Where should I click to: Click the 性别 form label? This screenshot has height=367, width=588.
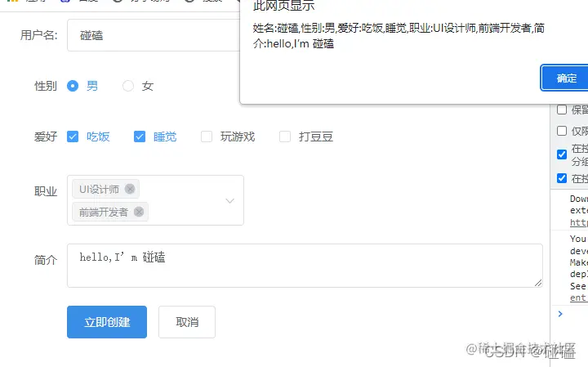click(x=46, y=86)
